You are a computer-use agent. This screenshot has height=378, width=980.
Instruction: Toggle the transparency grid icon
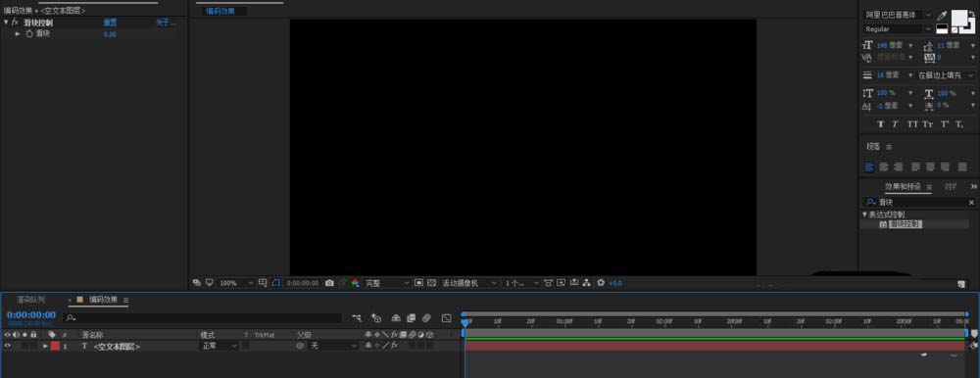tap(431, 283)
